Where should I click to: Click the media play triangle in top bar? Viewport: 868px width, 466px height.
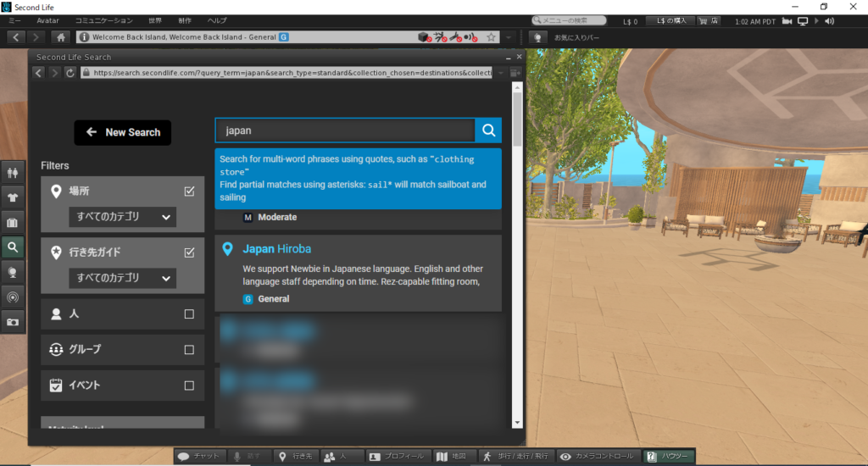click(816, 21)
